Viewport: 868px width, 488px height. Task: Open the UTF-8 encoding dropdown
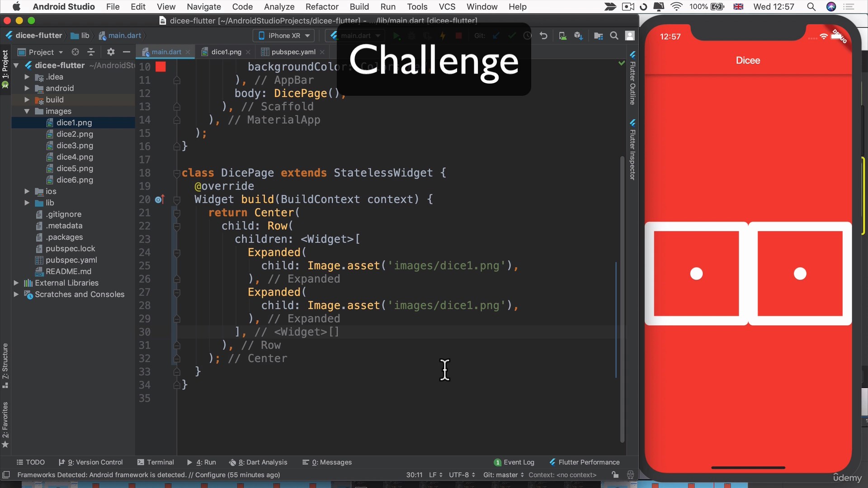(462, 475)
